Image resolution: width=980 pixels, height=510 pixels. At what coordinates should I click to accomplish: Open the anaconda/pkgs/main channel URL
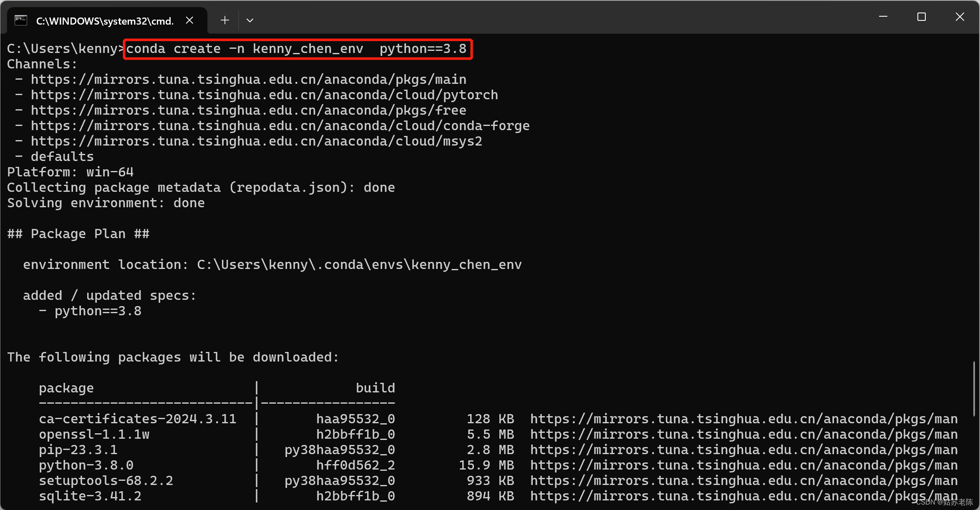(248, 80)
